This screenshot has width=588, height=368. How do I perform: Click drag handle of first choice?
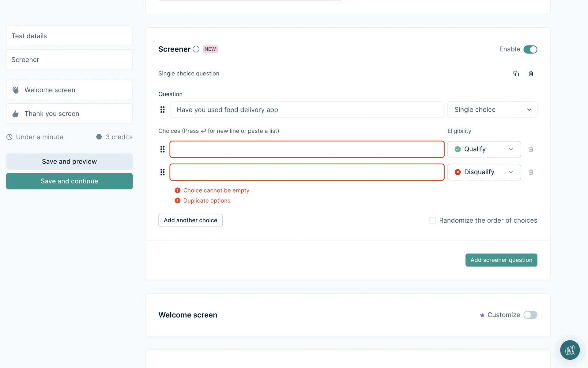162,149
